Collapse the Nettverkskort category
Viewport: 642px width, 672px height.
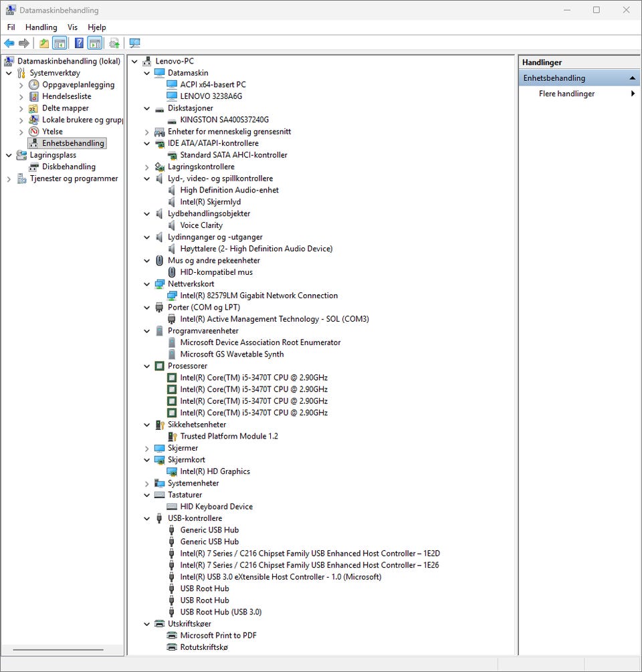coord(146,284)
